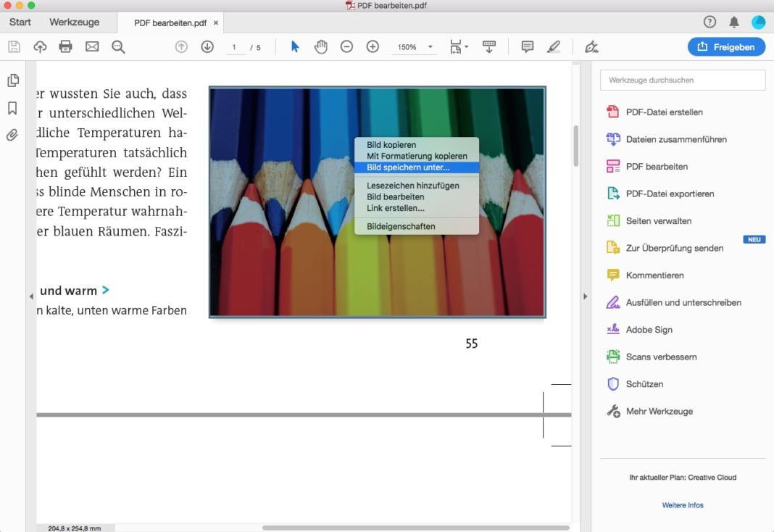The height and width of the screenshot is (532, 774).
Task: Click the scrolling mode keyboard icon
Action: 489,47
